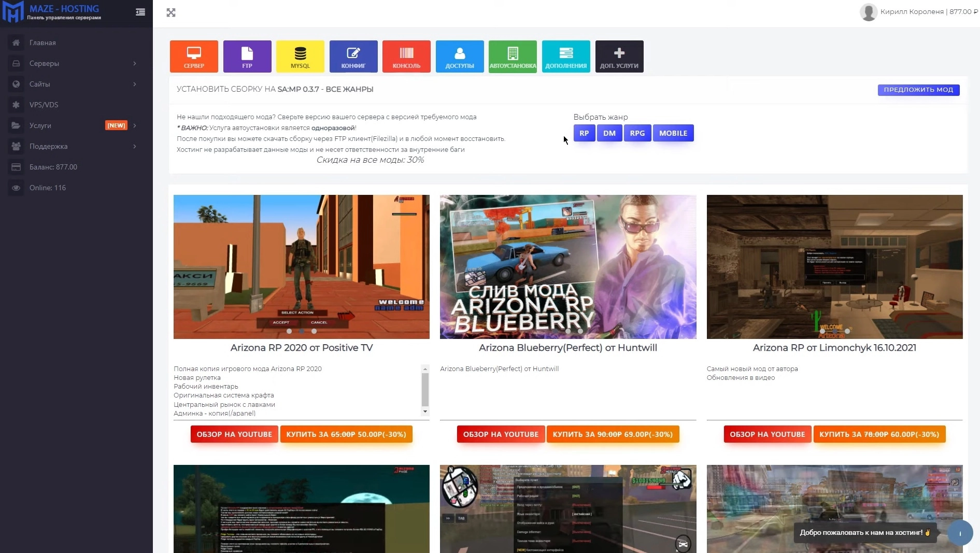Click the globe icon beside Сайты
980x553 pixels.
(x=16, y=84)
